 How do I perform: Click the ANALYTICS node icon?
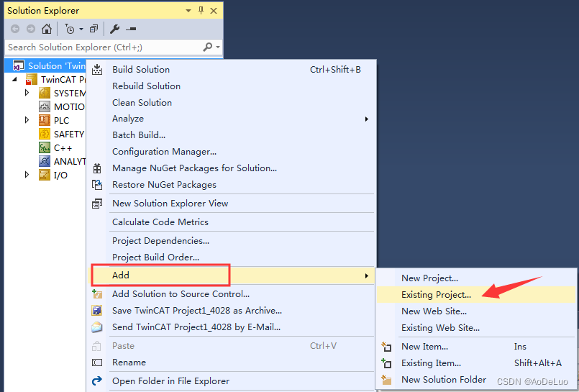point(45,161)
